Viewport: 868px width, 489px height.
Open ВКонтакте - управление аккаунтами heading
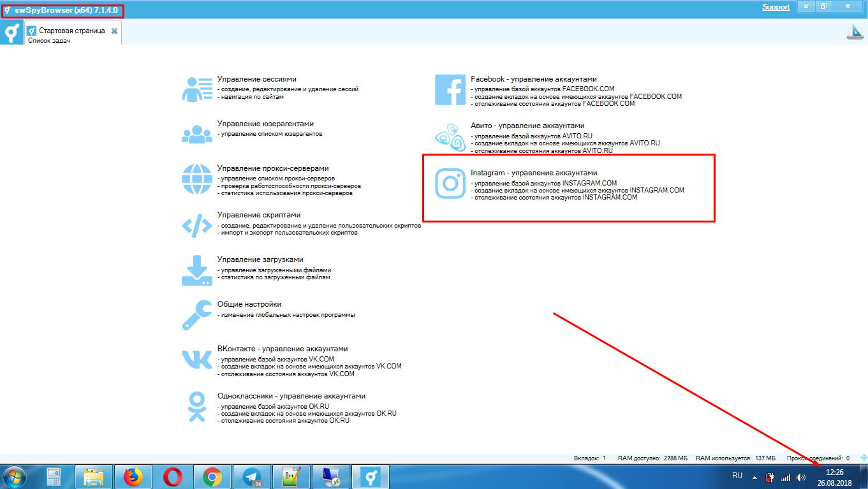click(x=283, y=349)
